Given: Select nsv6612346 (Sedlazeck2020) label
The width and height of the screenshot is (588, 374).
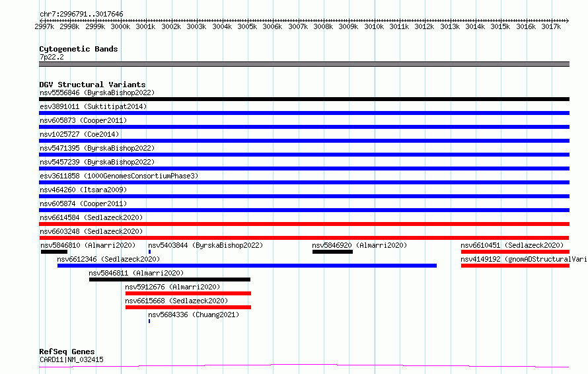Looking at the screenshot, I should click(x=108, y=259).
